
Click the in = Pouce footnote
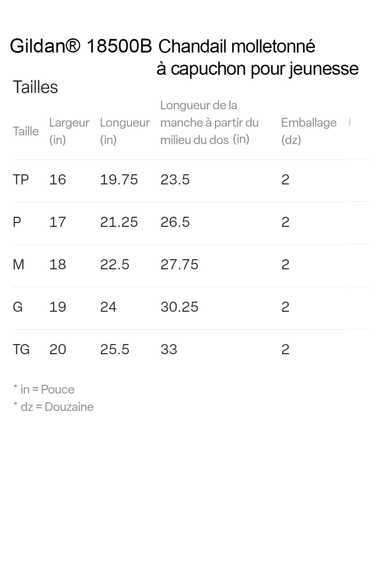click(x=44, y=389)
